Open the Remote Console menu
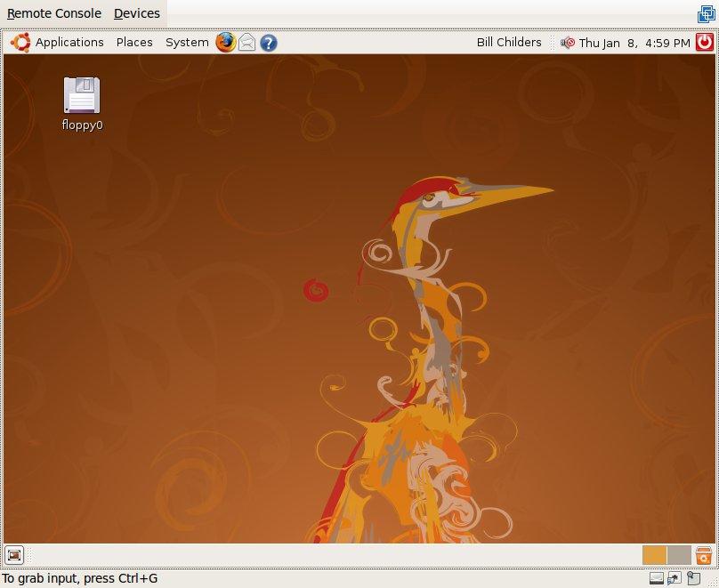 point(54,13)
